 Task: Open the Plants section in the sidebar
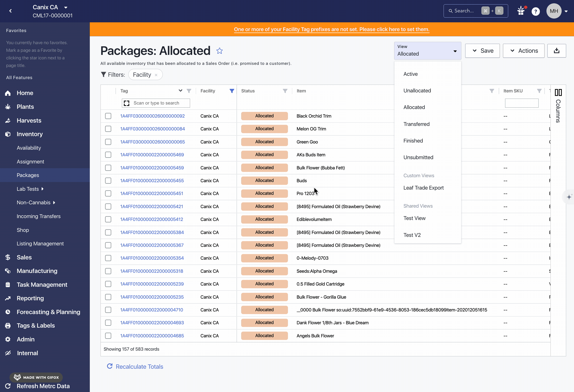tap(25, 106)
